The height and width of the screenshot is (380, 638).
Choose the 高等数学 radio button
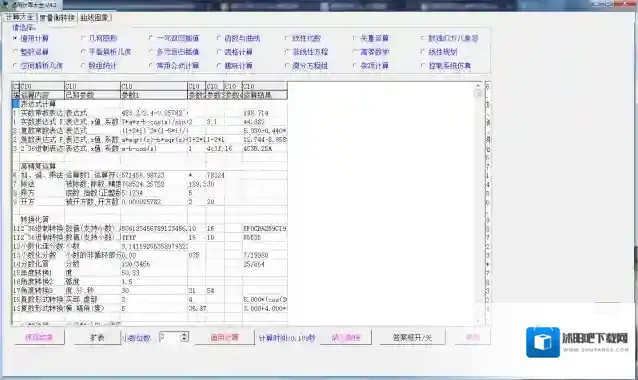371,52
